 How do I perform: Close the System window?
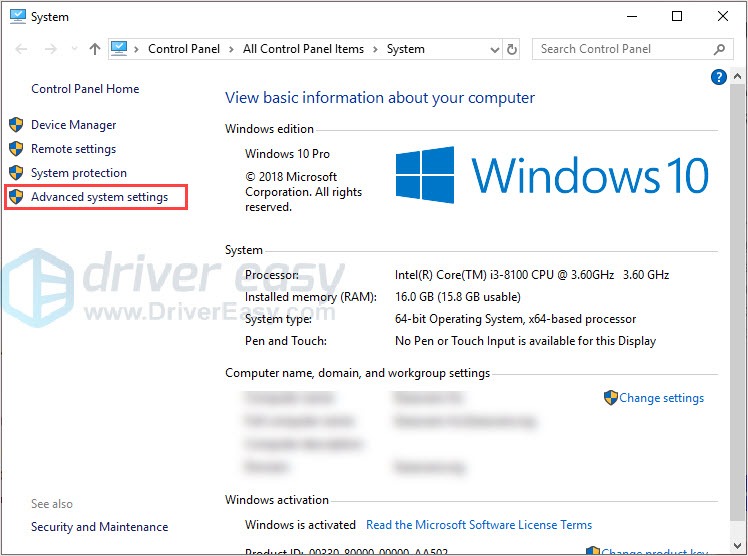click(x=723, y=16)
